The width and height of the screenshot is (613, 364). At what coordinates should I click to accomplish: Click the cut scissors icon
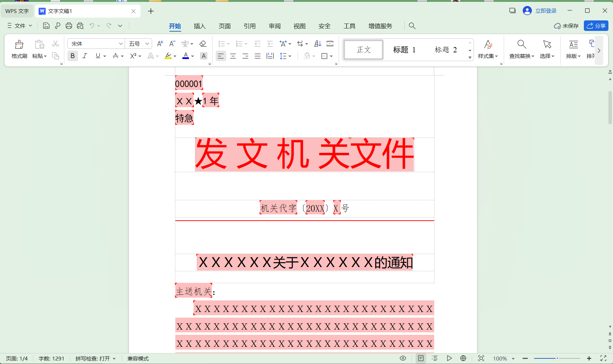tap(56, 44)
